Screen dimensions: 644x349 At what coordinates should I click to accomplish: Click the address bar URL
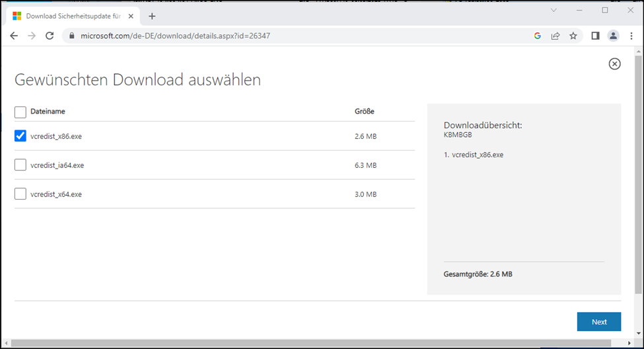(x=176, y=36)
